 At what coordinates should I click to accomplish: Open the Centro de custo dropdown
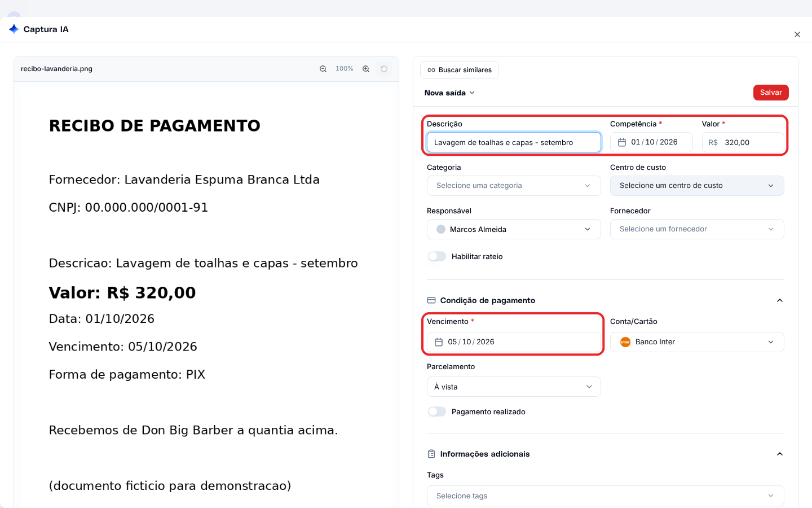point(697,186)
